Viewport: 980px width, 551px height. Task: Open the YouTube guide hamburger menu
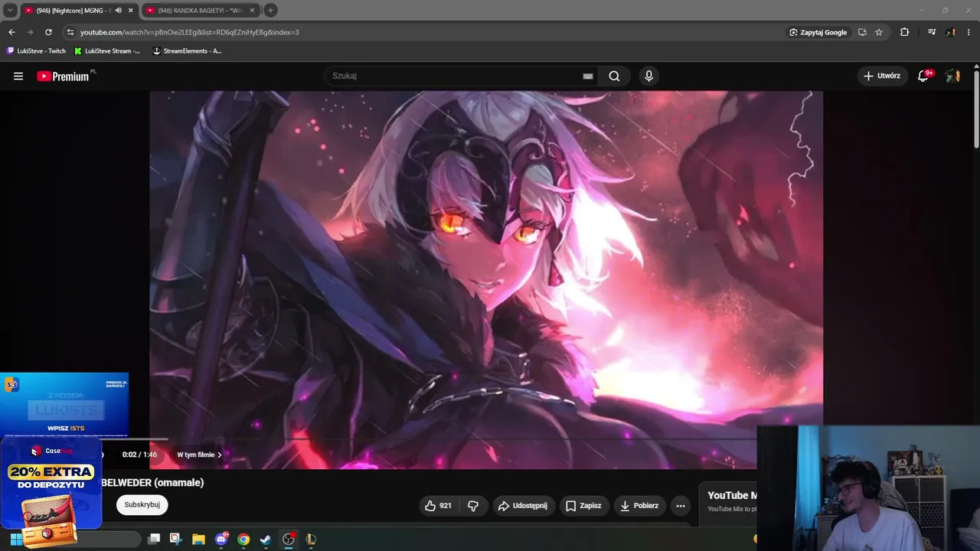pos(18,76)
